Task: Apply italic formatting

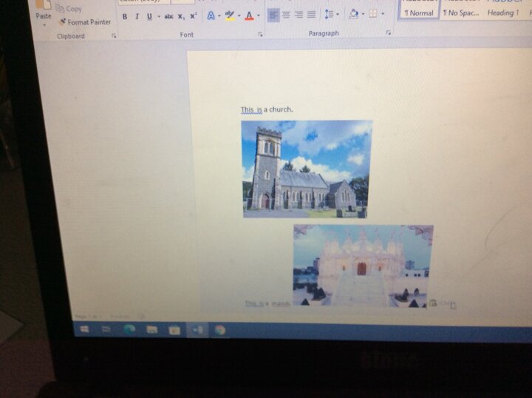Action: [137, 16]
